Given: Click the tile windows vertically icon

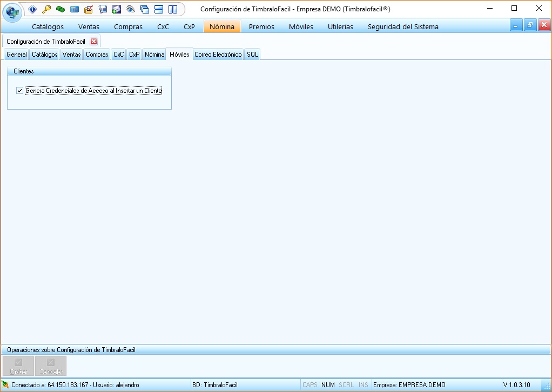Looking at the screenshot, I should click(x=173, y=9).
